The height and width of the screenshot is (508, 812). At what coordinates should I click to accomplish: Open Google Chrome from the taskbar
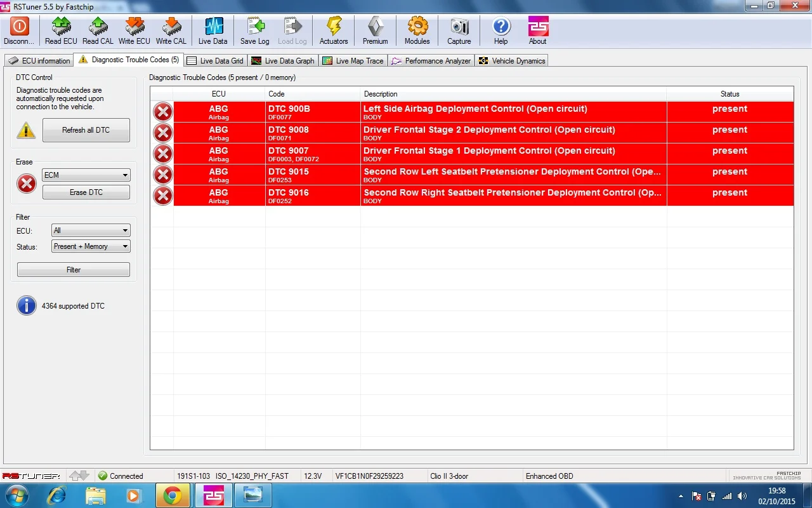(173, 495)
